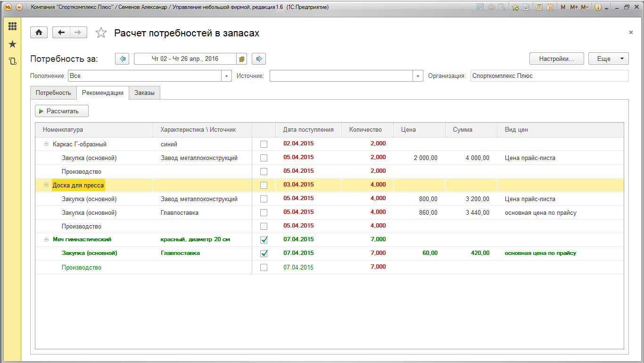Tick the checkbox for Каркас Г-образный
The image size is (644, 363).
click(x=264, y=144)
